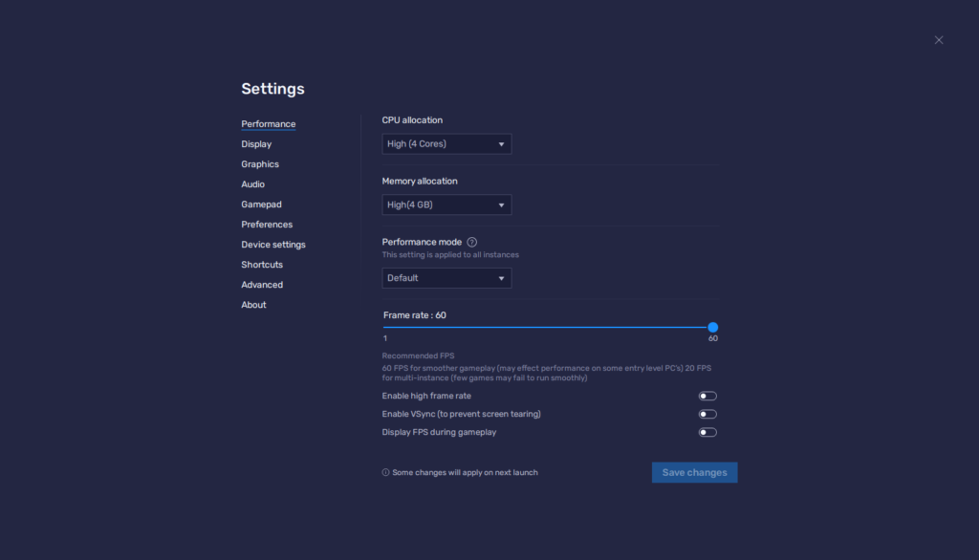Image resolution: width=979 pixels, height=560 pixels.
Task: Open the Advanced settings section
Action: click(259, 284)
